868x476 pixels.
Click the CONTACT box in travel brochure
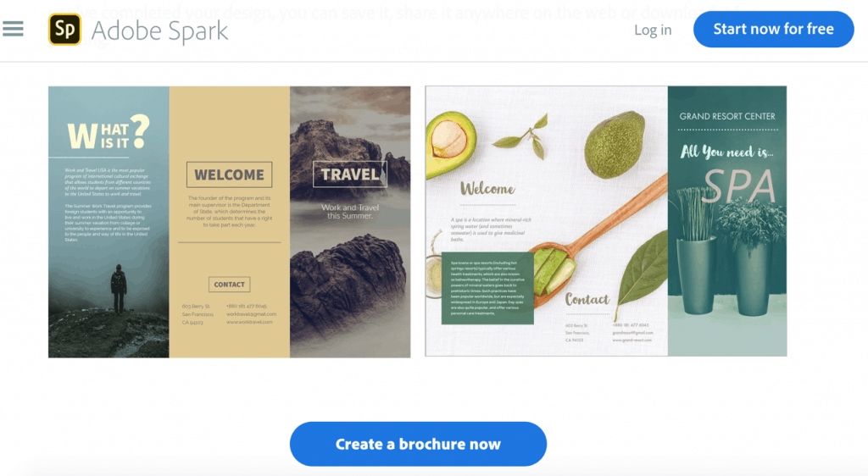coord(229,285)
